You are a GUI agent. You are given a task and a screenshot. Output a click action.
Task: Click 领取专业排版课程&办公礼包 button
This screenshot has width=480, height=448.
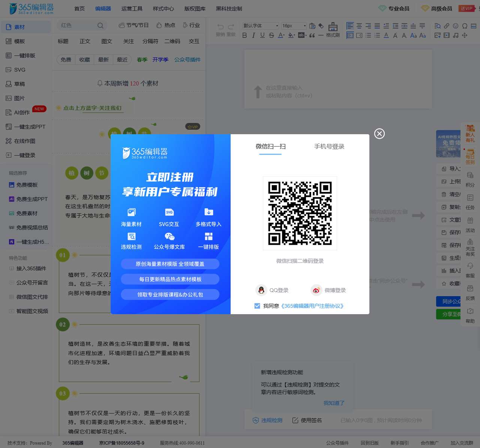point(170,295)
